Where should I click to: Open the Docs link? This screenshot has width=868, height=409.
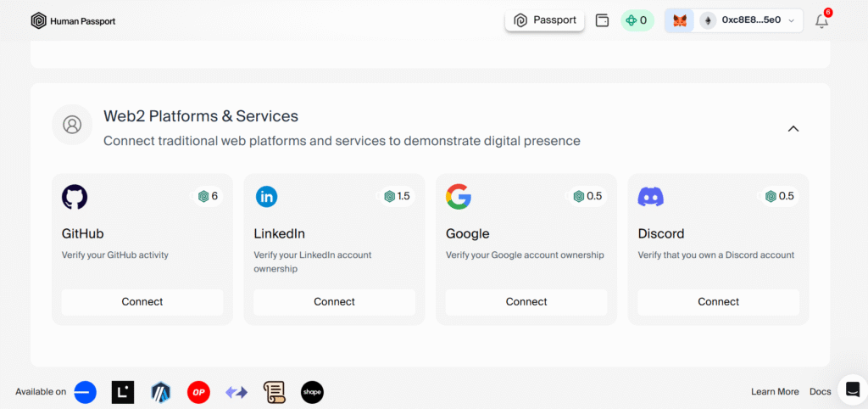(821, 392)
